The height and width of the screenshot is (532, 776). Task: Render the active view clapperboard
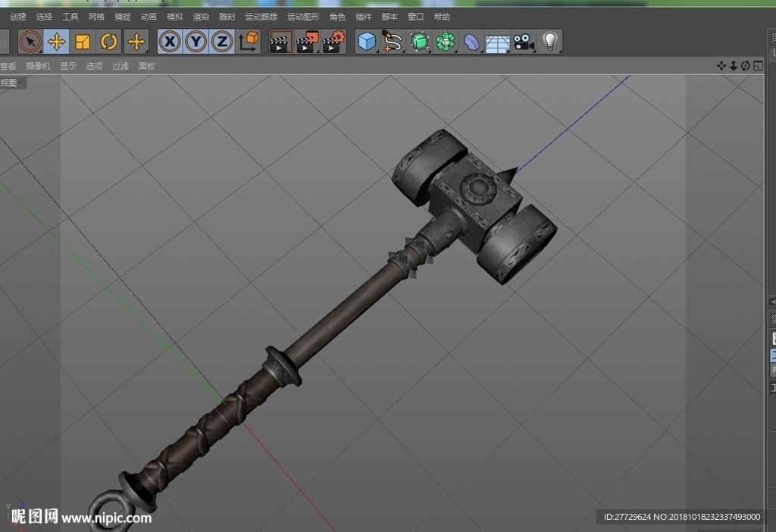pos(280,42)
